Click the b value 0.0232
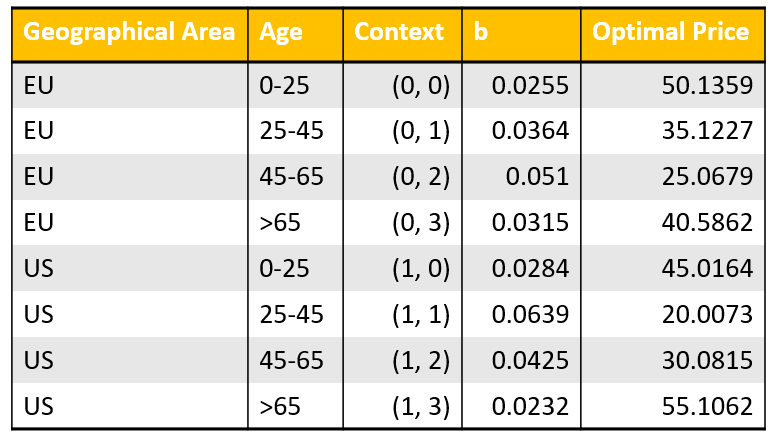Image resolution: width=778 pixels, height=442 pixels. point(530,406)
